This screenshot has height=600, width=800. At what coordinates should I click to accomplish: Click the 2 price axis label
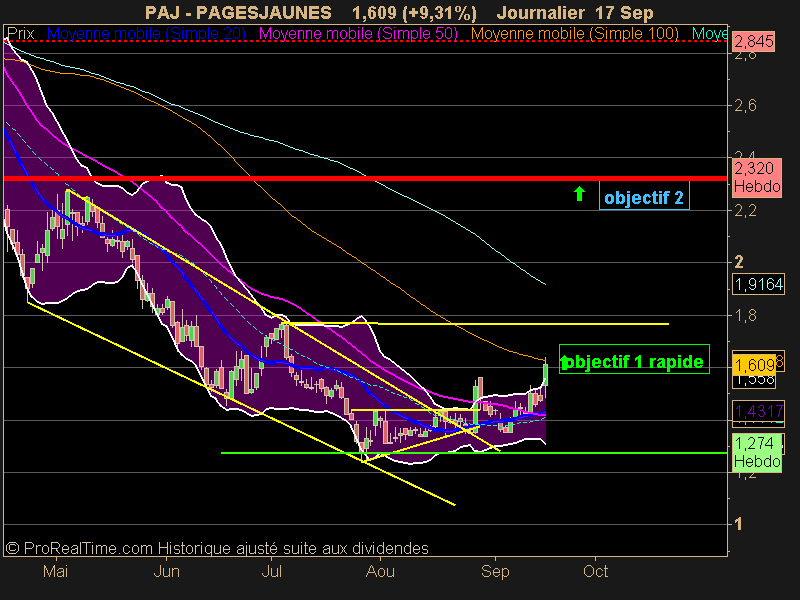[738, 262]
